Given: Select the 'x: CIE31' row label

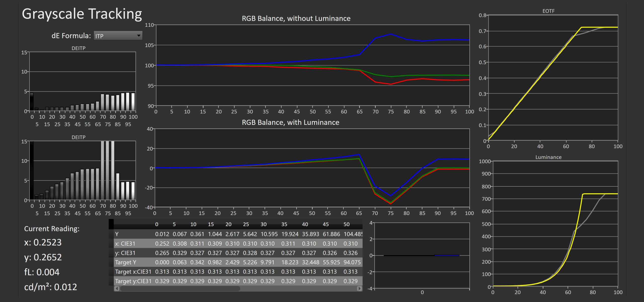Looking at the screenshot, I should tap(125, 244).
